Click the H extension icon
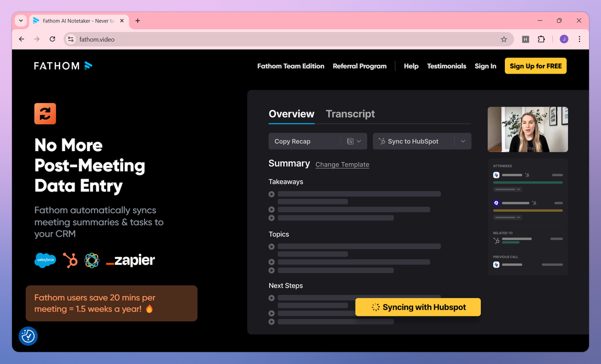The width and height of the screenshot is (601, 364). [525, 39]
